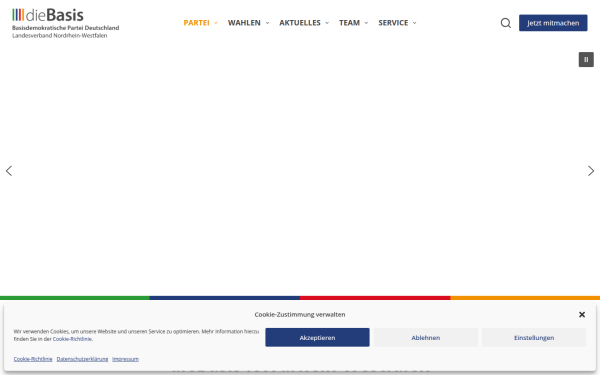Open the AKTUELLES menu item
Image resolution: width=600 pixels, height=375 pixels.
pyautogui.click(x=300, y=23)
